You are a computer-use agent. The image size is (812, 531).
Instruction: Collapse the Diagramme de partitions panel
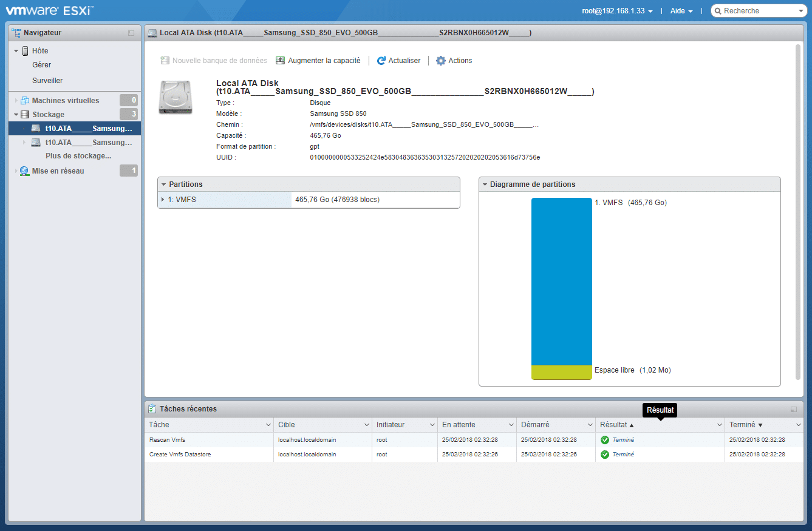point(485,184)
